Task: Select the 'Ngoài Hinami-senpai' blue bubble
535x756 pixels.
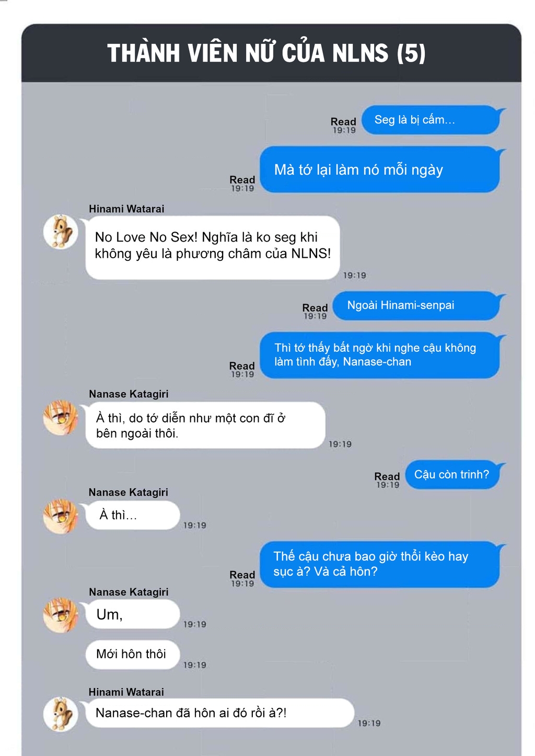Action: coord(416,305)
